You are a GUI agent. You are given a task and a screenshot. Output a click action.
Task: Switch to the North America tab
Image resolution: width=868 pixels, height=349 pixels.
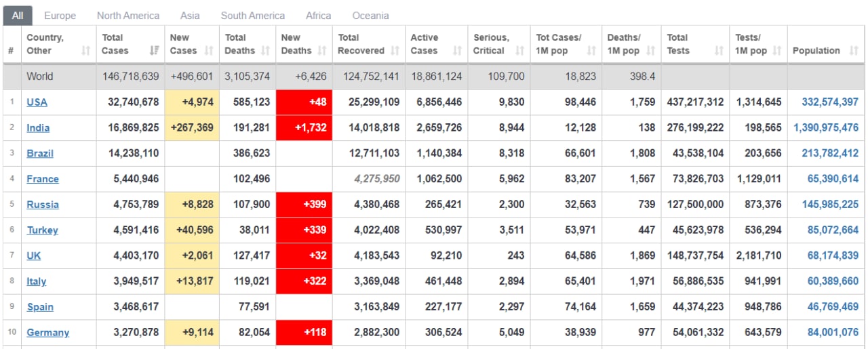click(128, 16)
